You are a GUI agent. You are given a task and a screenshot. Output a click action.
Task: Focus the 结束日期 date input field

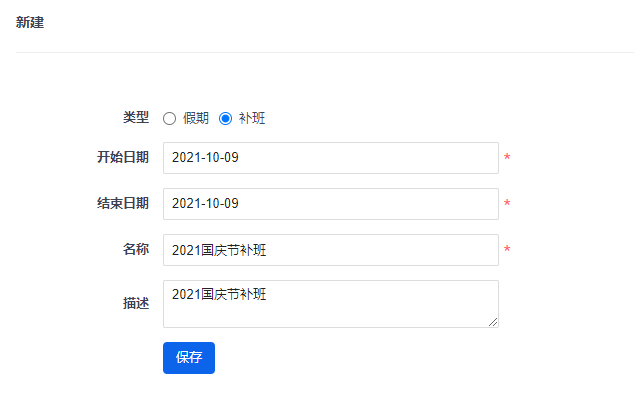click(x=331, y=204)
